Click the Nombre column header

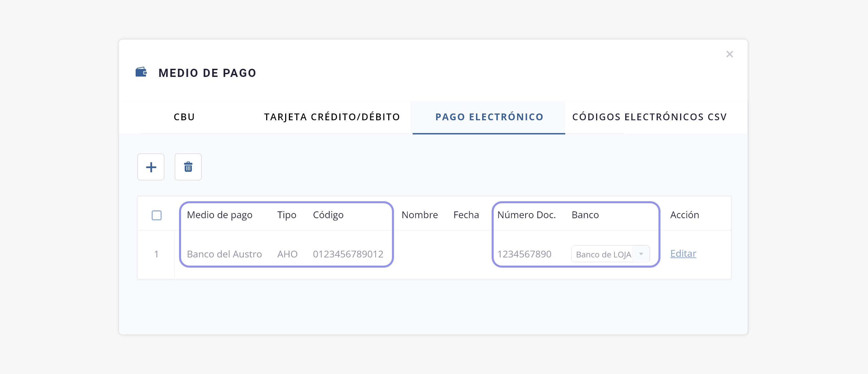(420, 215)
